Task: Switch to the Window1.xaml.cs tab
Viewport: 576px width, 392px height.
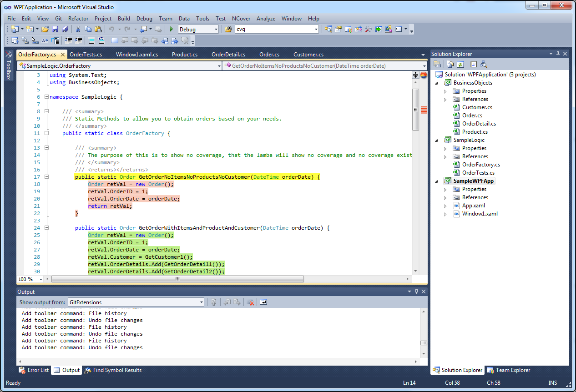Action: point(137,55)
